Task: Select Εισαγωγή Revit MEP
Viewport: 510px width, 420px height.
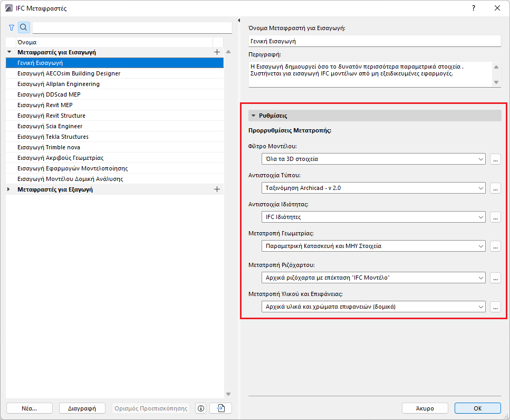Action: [x=114, y=105]
